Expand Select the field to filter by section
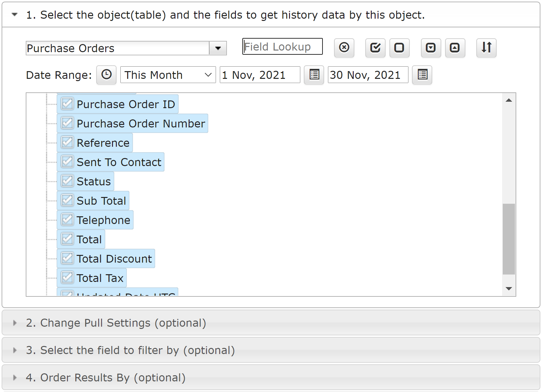Viewport: 542px width, 392px height. pyautogui.click(x=130, y=350)
